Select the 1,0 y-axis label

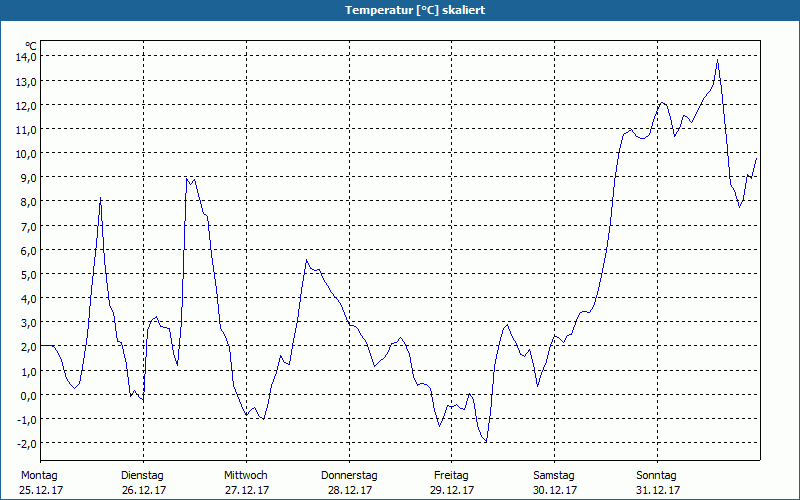click(28, 371)
